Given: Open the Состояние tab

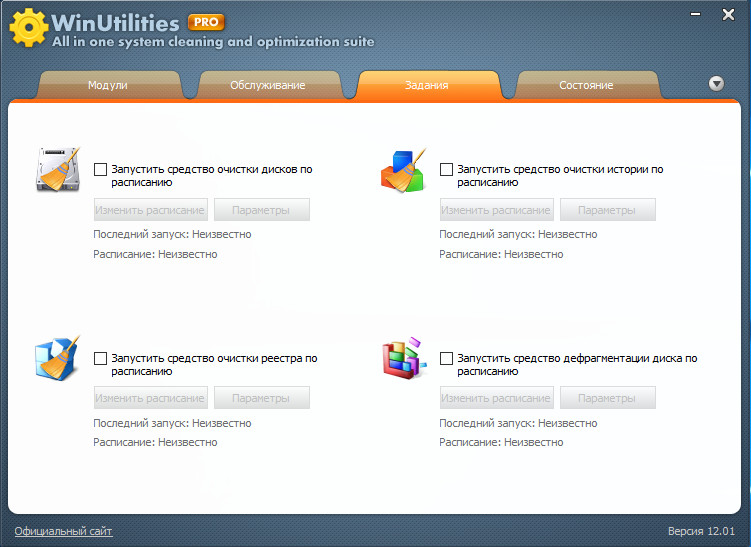Looking at the screenshot, I should tap(586, 85).
